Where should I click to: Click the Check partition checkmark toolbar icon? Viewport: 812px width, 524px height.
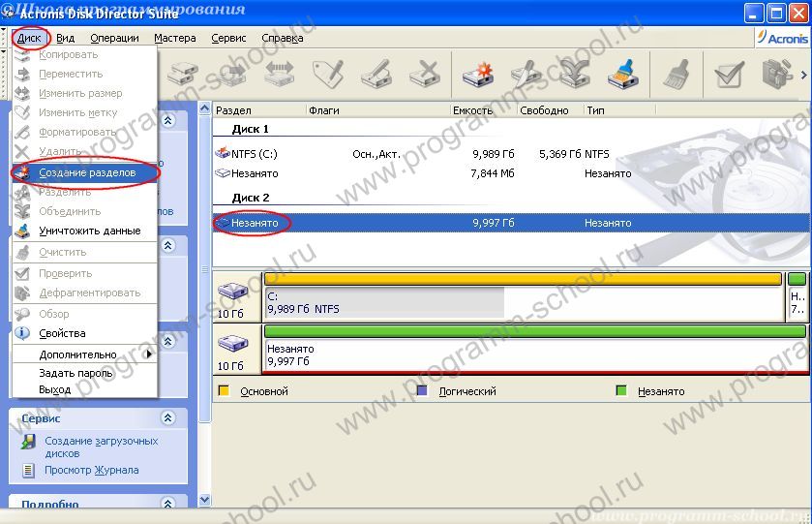tap(728, 73)
